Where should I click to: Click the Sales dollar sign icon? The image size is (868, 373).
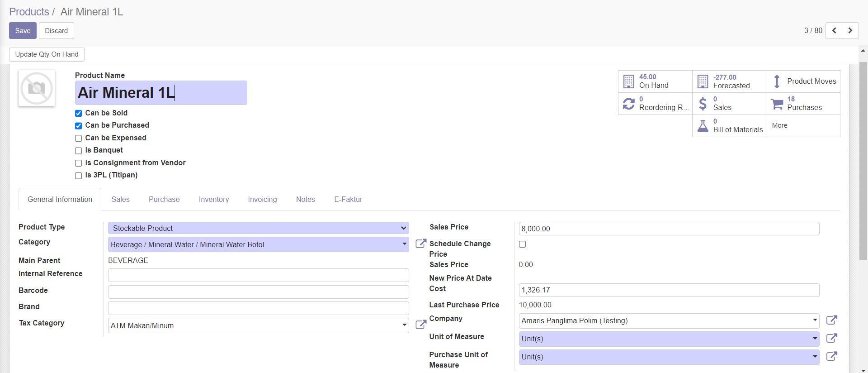tap(703, 104)
